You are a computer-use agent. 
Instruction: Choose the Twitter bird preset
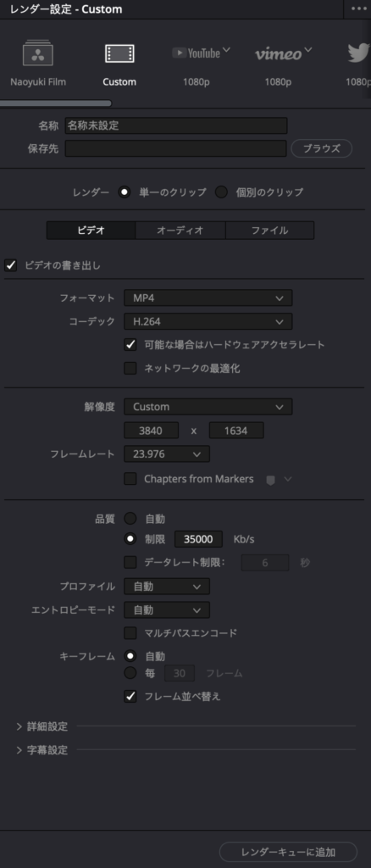coord(359,53)
